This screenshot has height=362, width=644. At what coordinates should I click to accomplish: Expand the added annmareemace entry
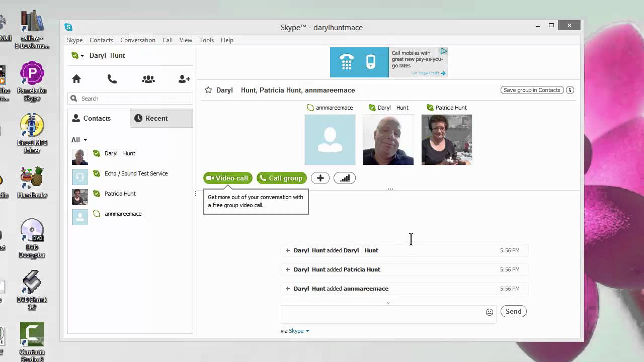tap(288, 289)
